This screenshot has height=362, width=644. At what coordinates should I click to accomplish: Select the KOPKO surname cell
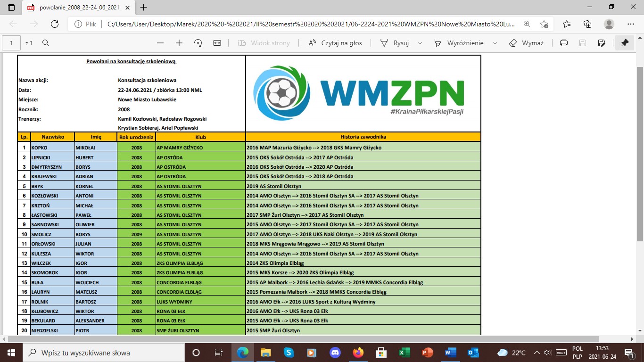[52, 148]
